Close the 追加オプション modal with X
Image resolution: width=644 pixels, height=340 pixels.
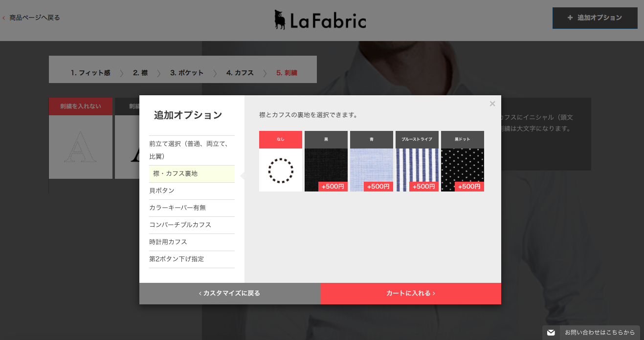pos(492,104)
